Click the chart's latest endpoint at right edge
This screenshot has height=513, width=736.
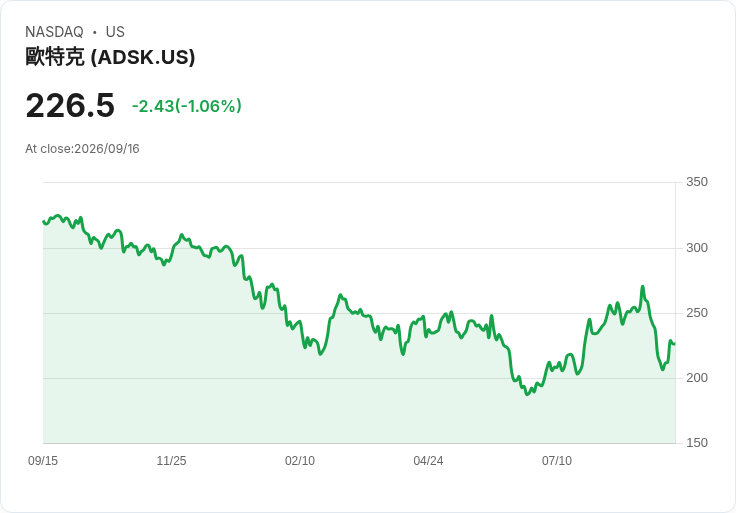tap(675, 344)
